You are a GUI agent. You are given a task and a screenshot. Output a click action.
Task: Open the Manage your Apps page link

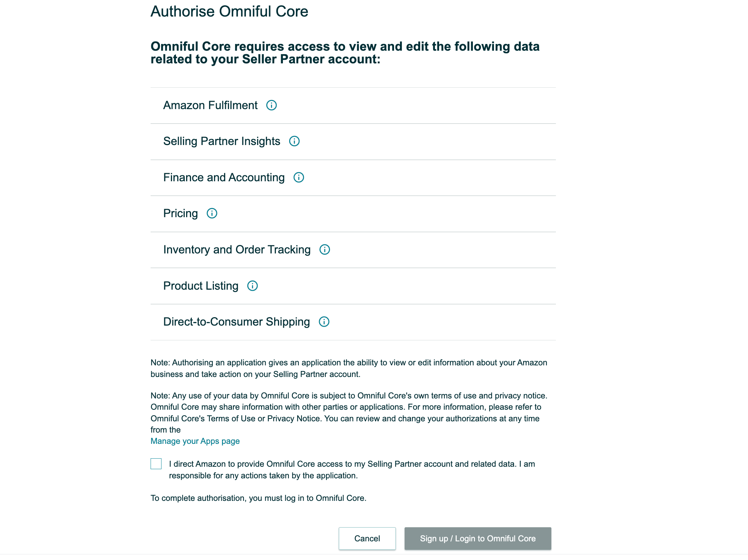[x=195, y=441]
